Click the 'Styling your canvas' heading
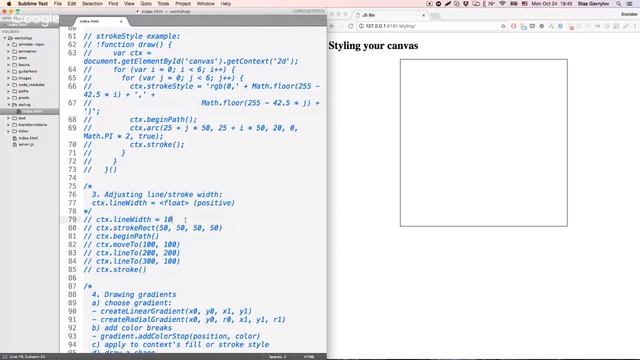Screen dimensions: 640x360 (x=373, y=46)
